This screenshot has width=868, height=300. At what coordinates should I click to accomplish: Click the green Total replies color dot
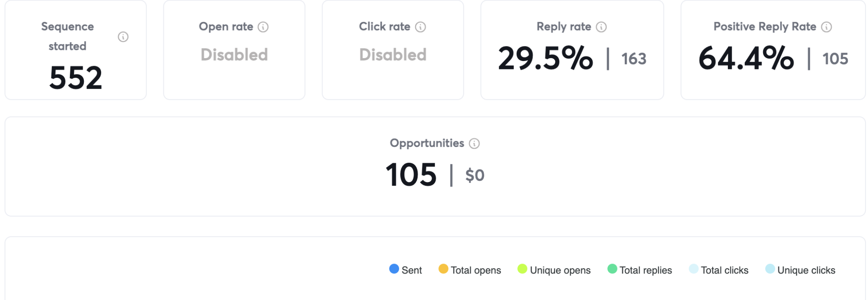[x=612, y=269]
